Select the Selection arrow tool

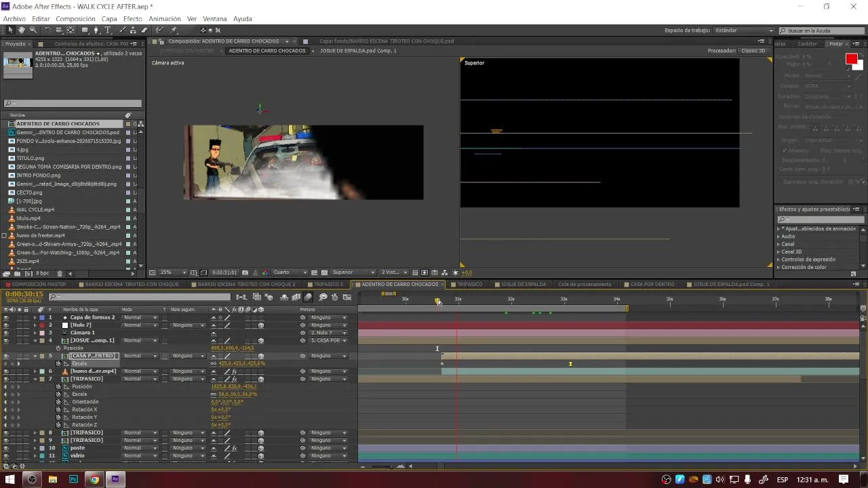click(x=10, y=30)
